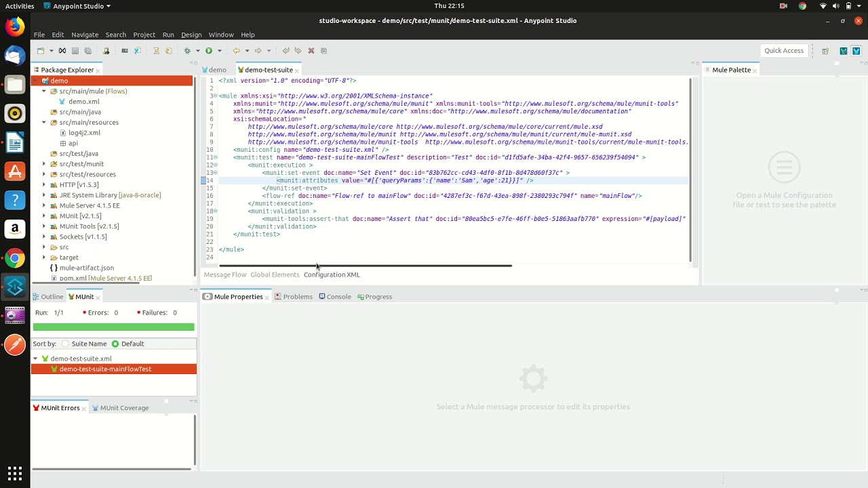Open the Problems tab
Image resolution: width=868 pixels, height=488 pixels.
tap(294, 297)
